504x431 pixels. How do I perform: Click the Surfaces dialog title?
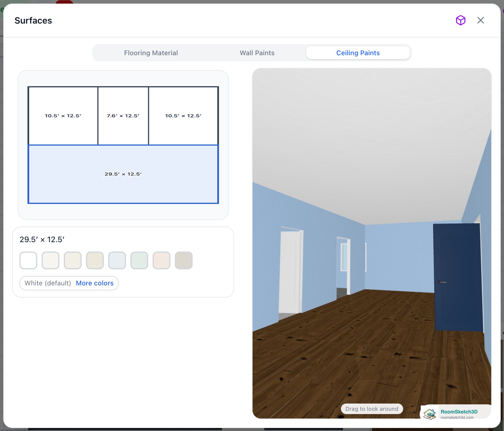(x=33, y=21)
